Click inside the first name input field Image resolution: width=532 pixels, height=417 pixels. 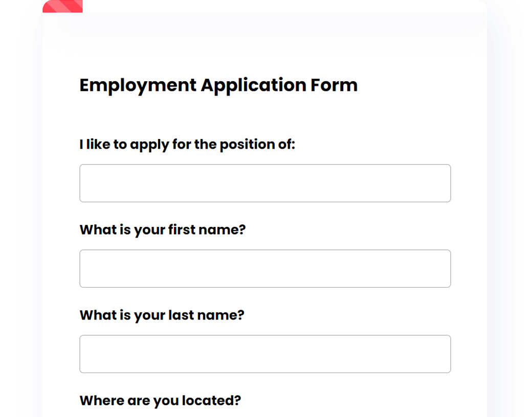point(264,268)
